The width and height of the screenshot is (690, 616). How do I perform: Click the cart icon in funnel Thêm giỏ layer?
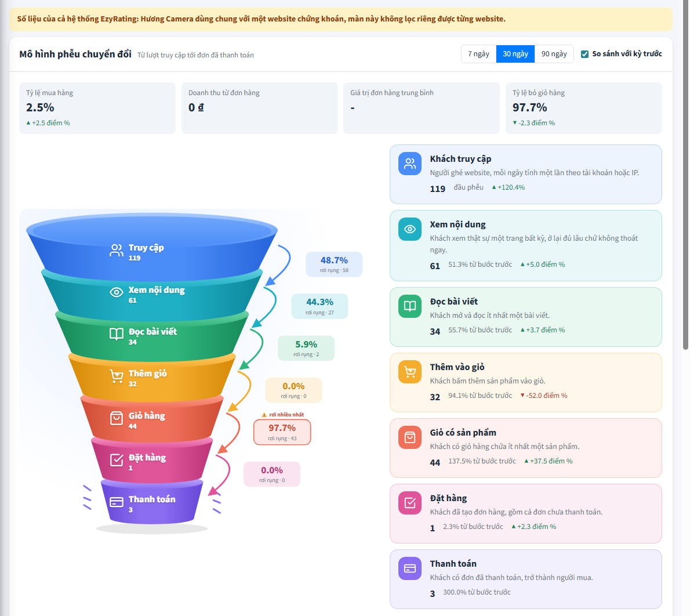point(116,376)
